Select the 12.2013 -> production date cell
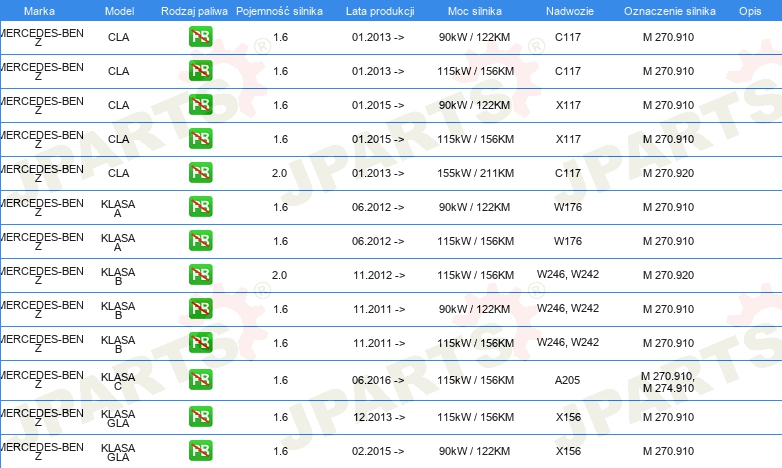The width and height of the screenshot is (782, 468). coord(379,417)
